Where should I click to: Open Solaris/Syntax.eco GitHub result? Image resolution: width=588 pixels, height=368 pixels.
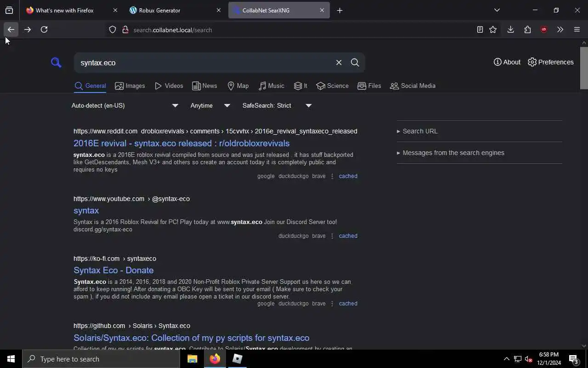(191, 338)
